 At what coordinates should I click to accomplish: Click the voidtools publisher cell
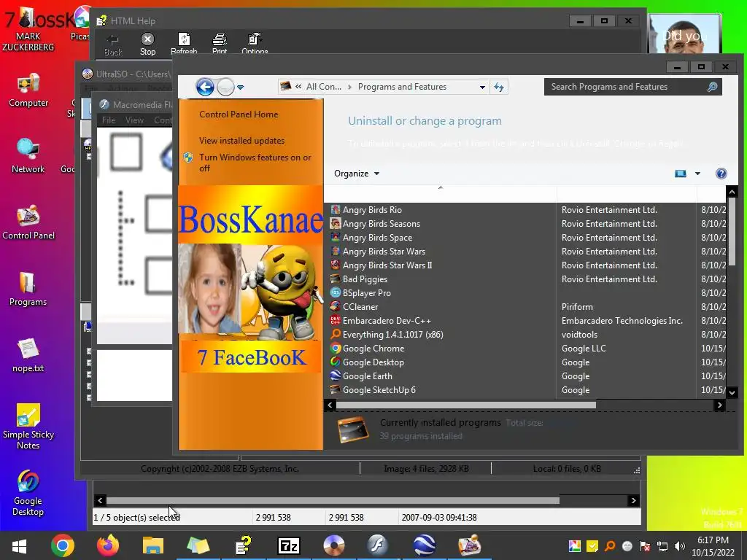(579, 334)
